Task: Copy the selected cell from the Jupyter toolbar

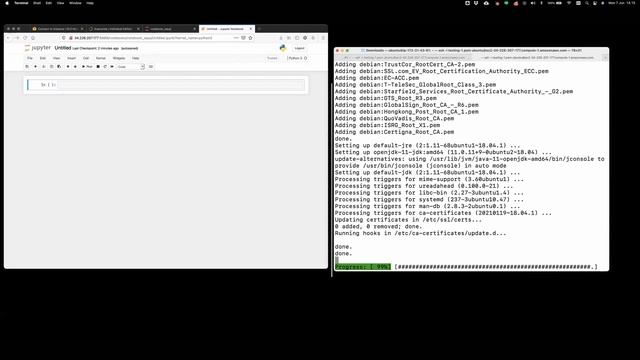Action: click(x=51, y=67)
